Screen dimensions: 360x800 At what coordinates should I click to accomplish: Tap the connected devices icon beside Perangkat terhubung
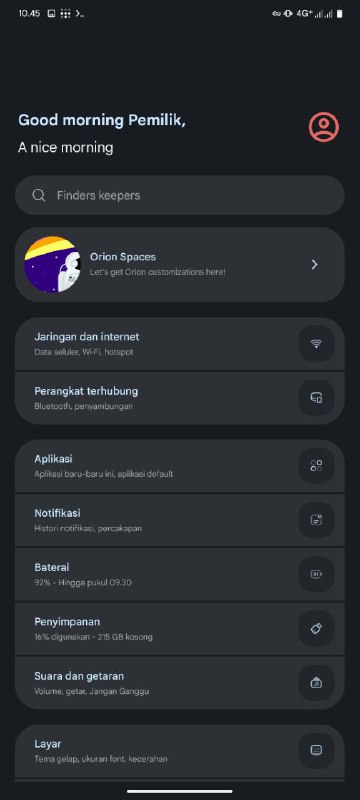pos(316,397)
